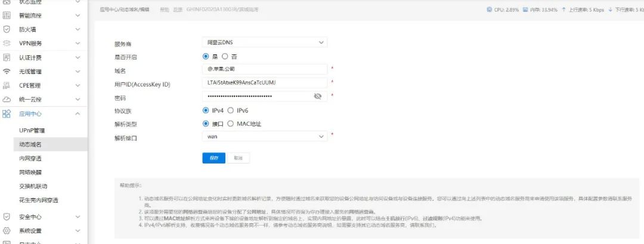Click the 取消 button
The width and height of the screenshot is (644, 244).
pyautogui.click(x=238, y=158)
